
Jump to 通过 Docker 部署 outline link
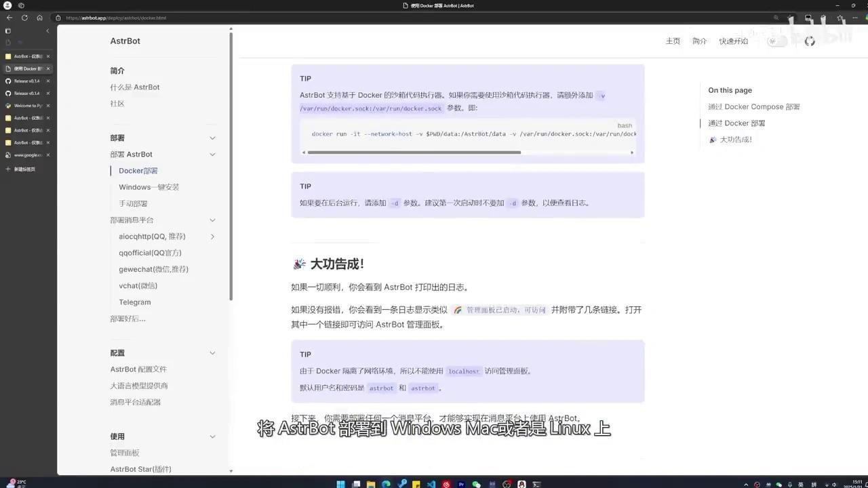tap(736, 123)
